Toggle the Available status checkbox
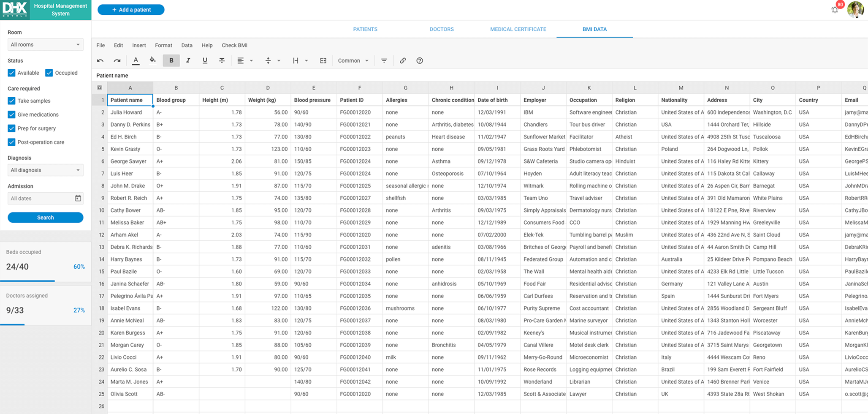Viewport: 868px width, 414px height. (x=11, y=73)
